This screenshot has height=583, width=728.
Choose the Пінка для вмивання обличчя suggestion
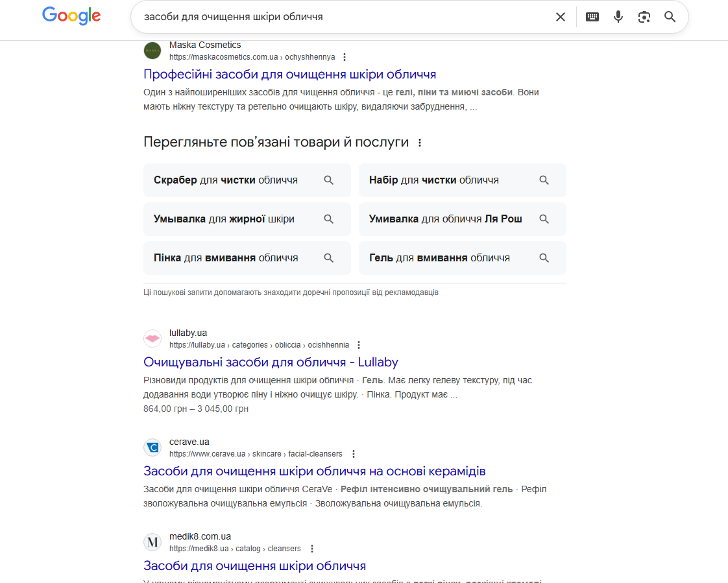pos(247,258)
